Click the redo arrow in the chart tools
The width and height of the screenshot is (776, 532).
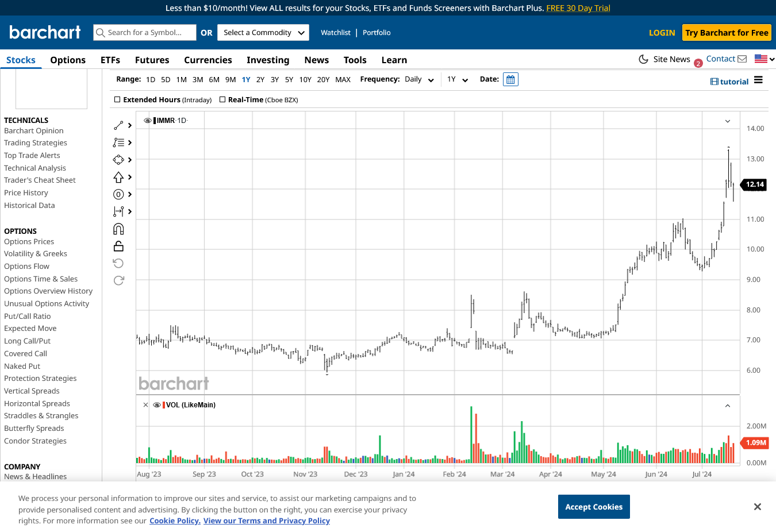coord(118,280)
